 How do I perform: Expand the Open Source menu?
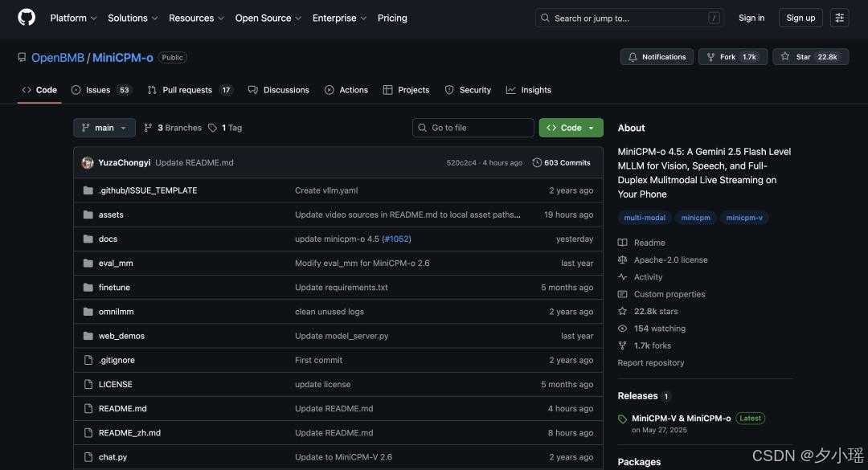268,18
